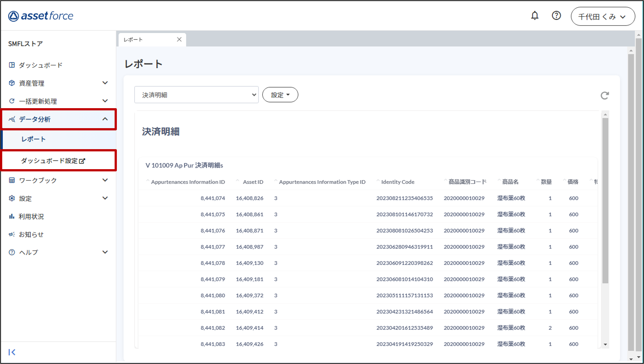Image resolution: width=644 pixels, height=364 pixels.
Task: Open the 決済明細 report dropdown
Action: (x=196, y=95)
